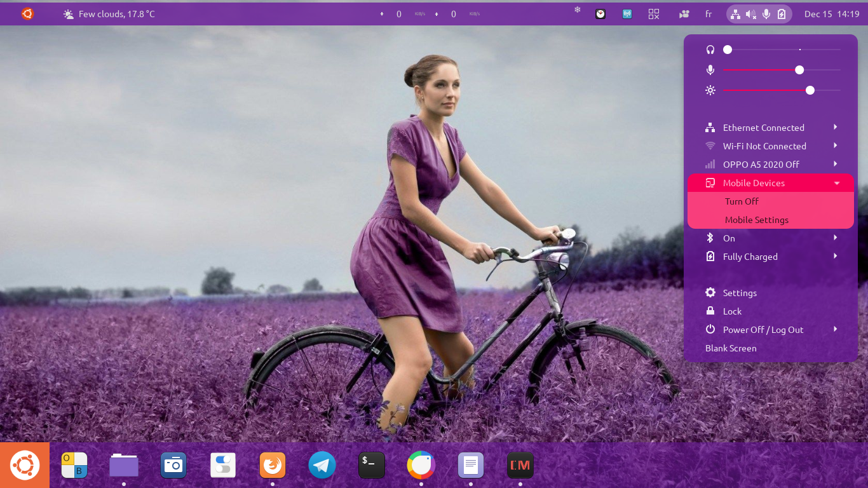Expand the OPPO A5 2020 arrow
This screenshot has width=868, height=488.
pos(836,164)
